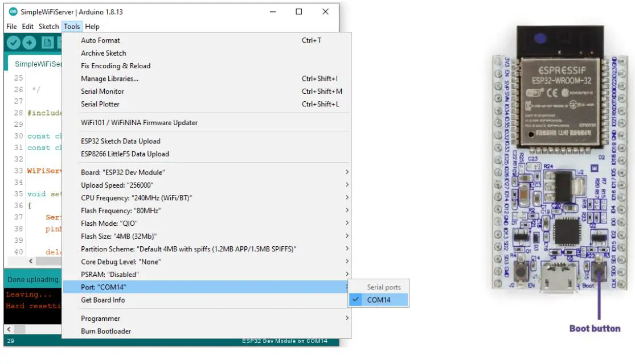Open the Sketch menu
The image size is (635, 364).
tap(48, 26)
